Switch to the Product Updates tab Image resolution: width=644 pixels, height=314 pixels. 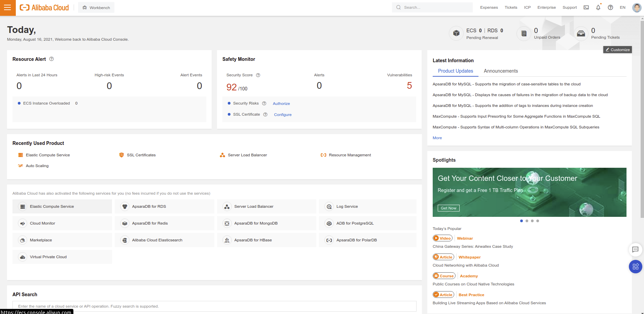point(456,71)
